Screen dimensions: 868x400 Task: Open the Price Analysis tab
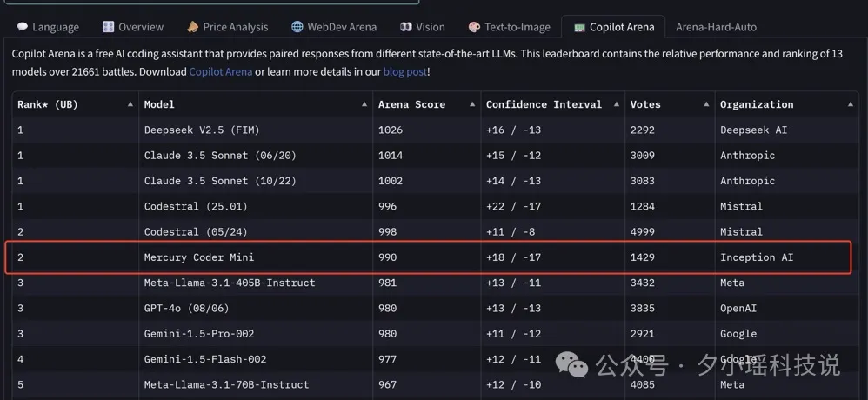(227, 27)
